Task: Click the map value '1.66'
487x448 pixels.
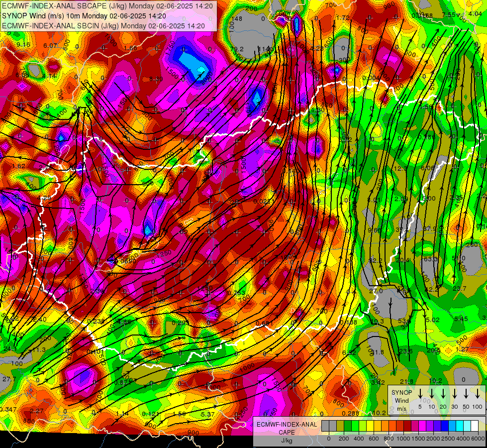Action: 130,48
